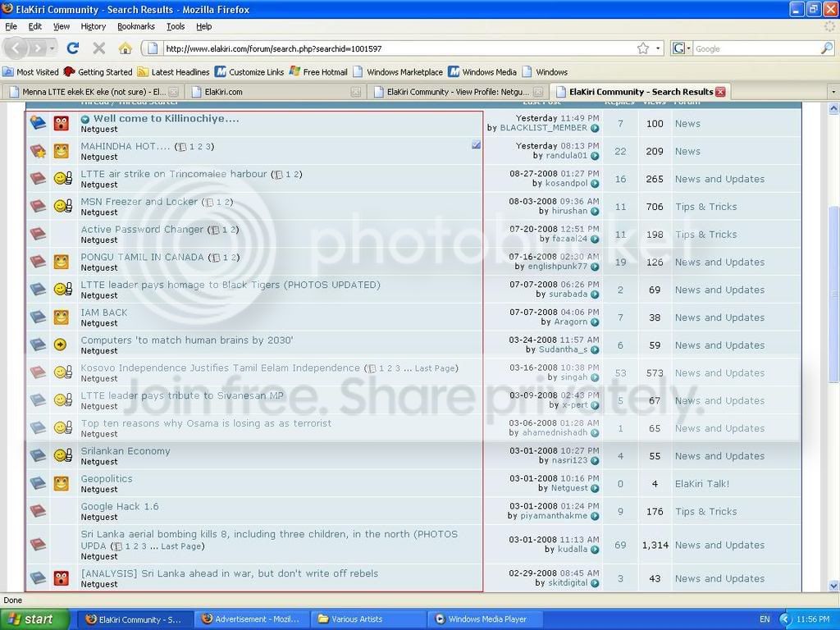Click the vertical scrollbar up arrow
This screenshot has width=840, height=630.
click(833, 108)
